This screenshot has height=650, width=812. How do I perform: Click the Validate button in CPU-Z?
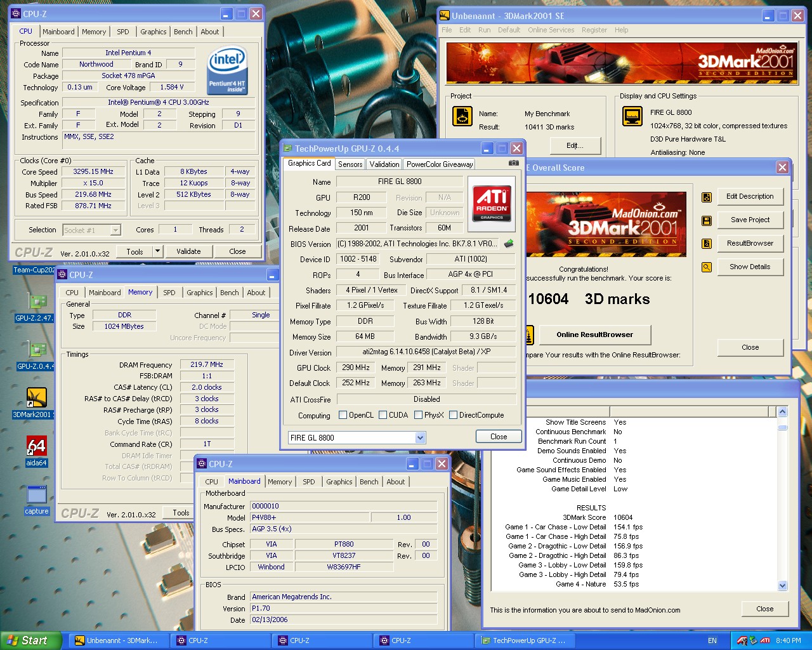coord(188,251)
